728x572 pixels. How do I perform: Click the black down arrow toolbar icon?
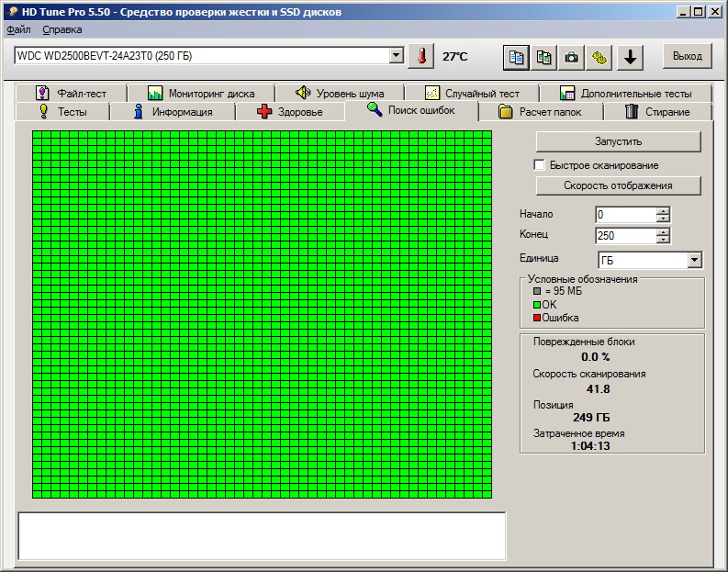630,57
